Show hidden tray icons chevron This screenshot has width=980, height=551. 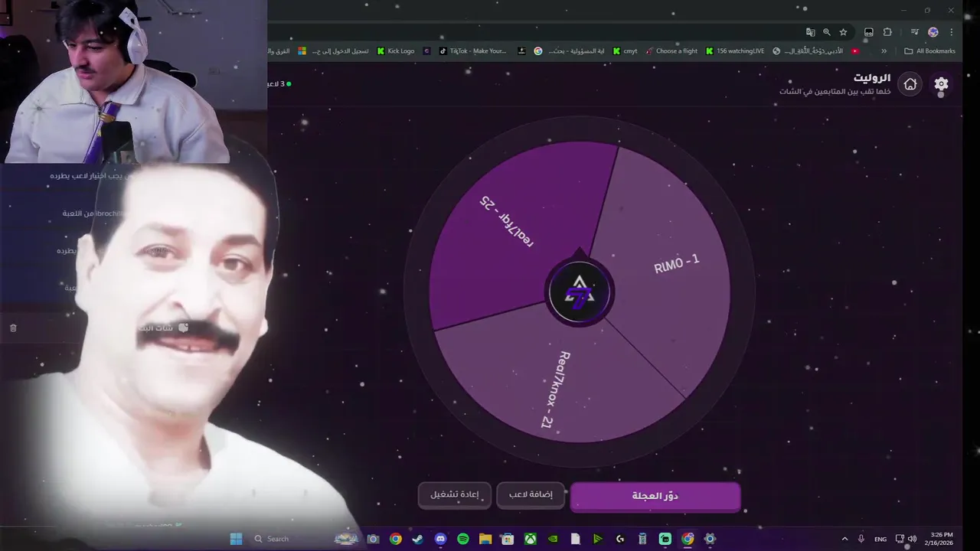pos(844,539)
